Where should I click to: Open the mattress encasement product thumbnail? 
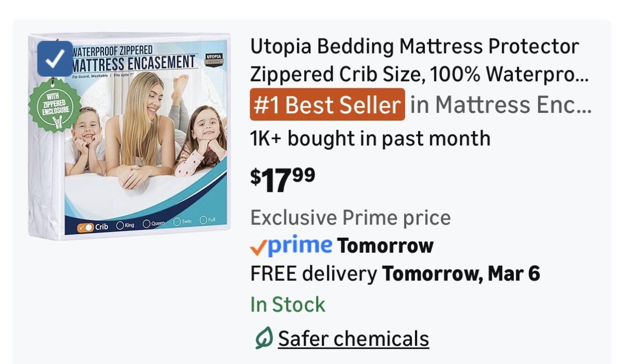(x=129, y=136)
